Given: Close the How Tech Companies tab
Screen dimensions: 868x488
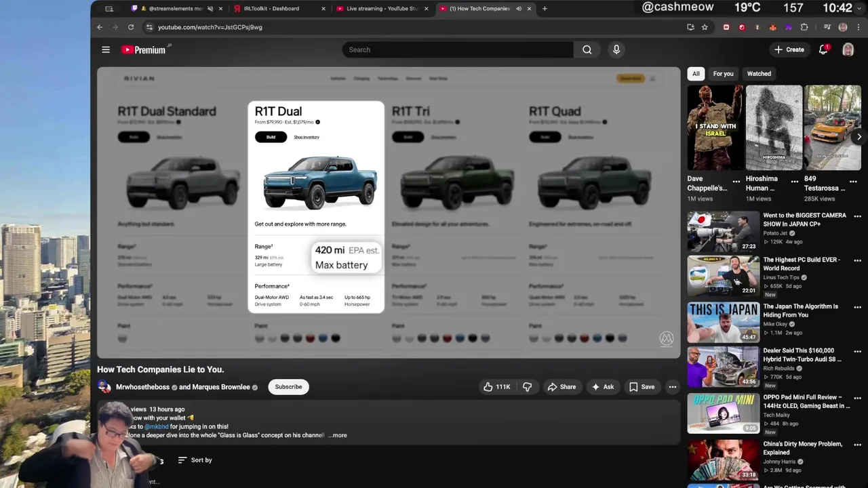Looking at the screenshot, I should pyautogui.click(x=529, y=9).
